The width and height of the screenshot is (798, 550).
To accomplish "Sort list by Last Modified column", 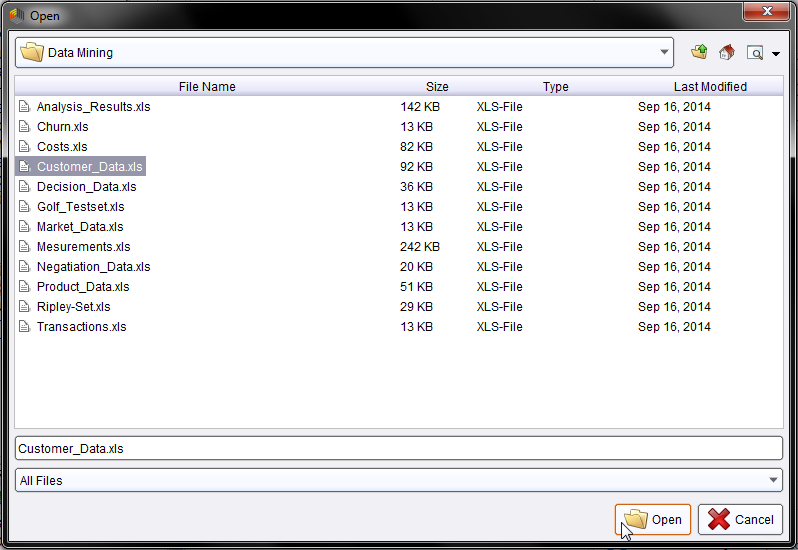I will point(710,87).
